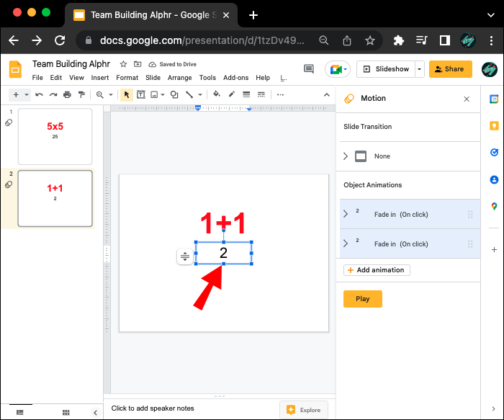Select slide 1 thumbnail 5x5
Screen dimensions: 504x420
pos(55,137)
